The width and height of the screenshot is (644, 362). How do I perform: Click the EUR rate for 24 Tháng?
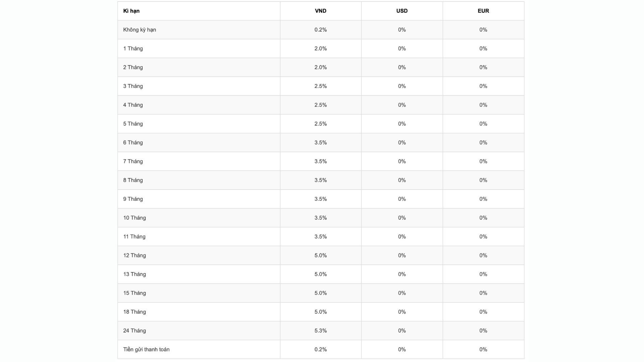click(x=483, y=330)
